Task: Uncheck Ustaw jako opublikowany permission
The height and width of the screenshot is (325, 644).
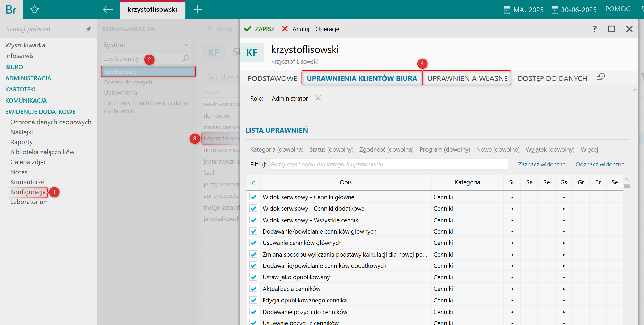Action: point(253,277)
